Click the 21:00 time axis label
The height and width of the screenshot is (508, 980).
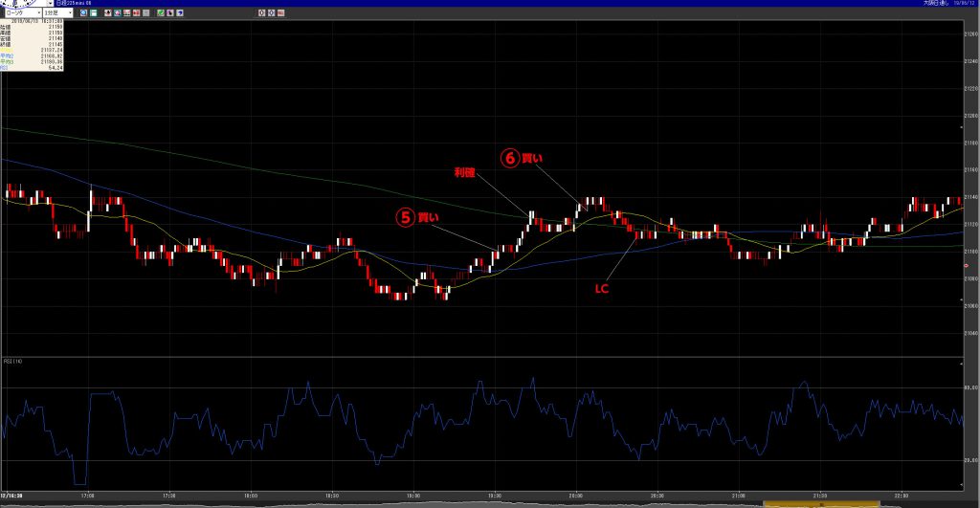point(738,496)
